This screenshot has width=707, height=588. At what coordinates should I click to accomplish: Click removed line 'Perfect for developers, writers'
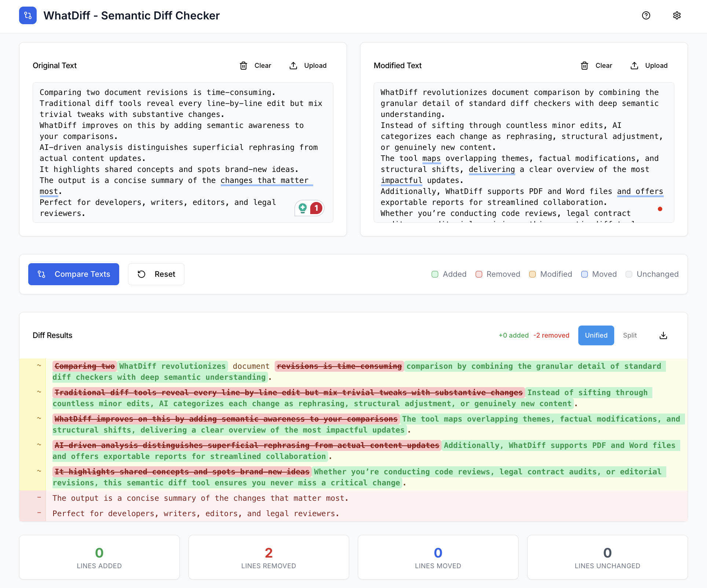(196, 514)
